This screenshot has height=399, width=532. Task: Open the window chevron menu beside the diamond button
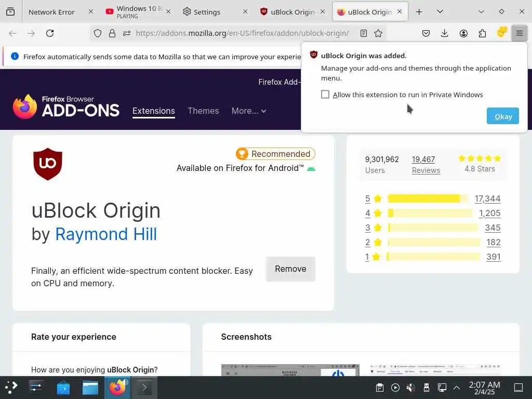[481, 12]
